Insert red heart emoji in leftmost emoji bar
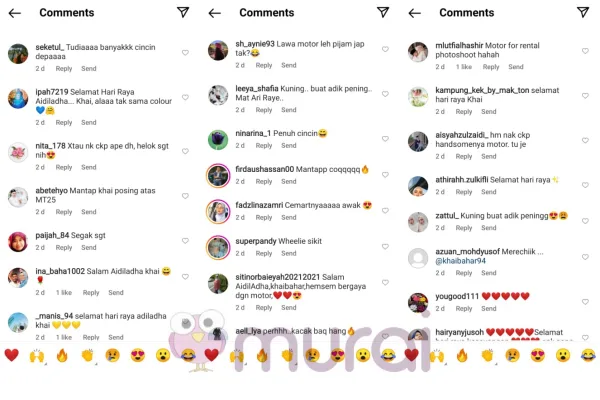 click(x=11, y=356)
